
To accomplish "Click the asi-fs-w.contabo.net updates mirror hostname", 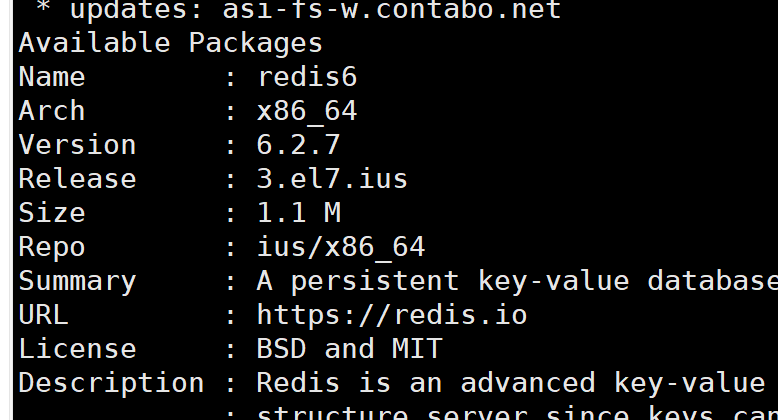I will [391, 9].
